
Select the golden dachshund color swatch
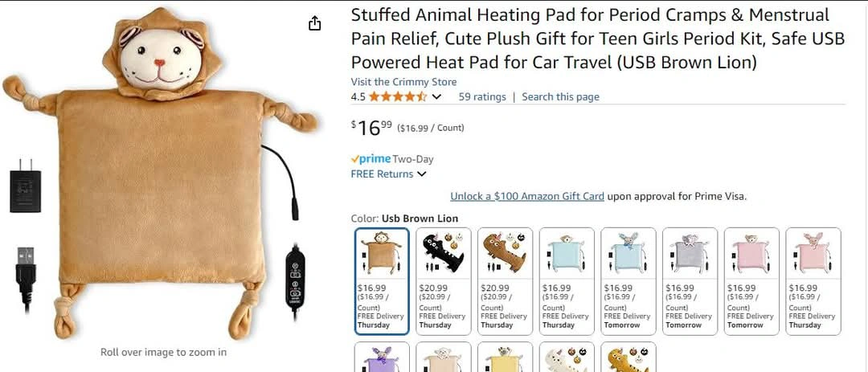pos(628,357)
